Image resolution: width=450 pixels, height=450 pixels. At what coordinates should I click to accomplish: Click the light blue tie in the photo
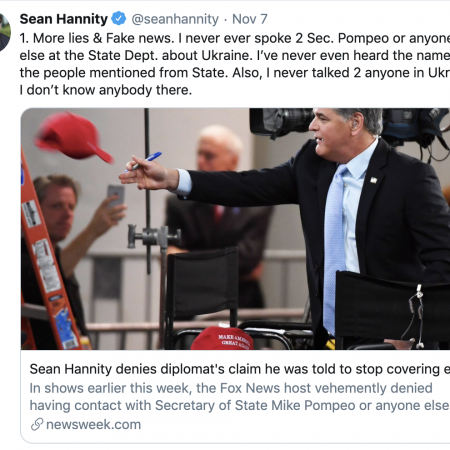(x=335, y=247)
